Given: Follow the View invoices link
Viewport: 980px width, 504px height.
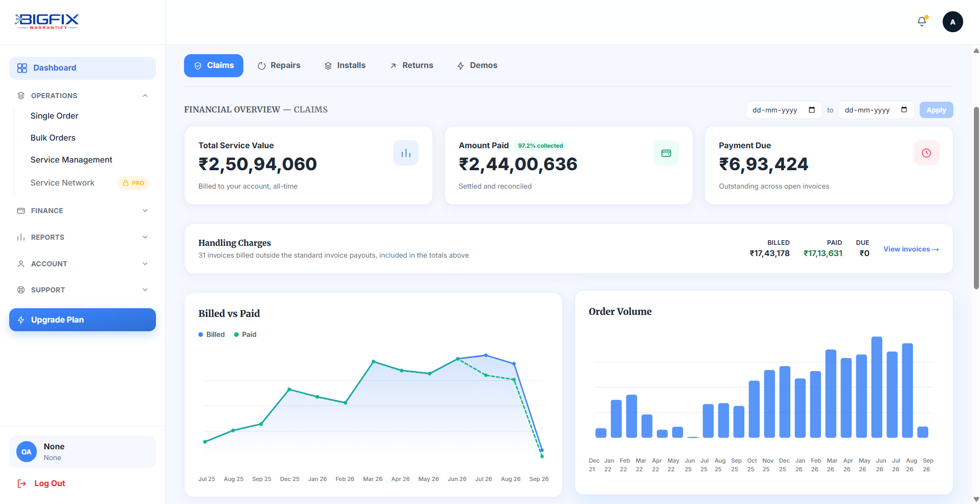Looking at the screenshot, I should 911,249.
